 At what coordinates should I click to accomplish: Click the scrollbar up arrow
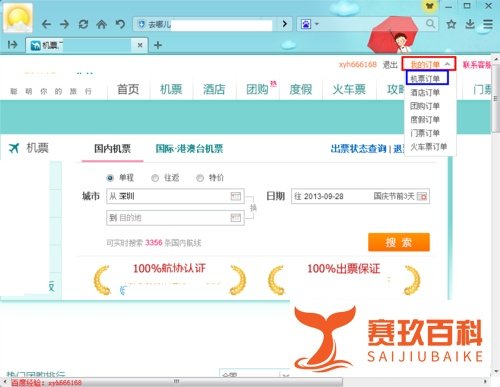point(497,59)
